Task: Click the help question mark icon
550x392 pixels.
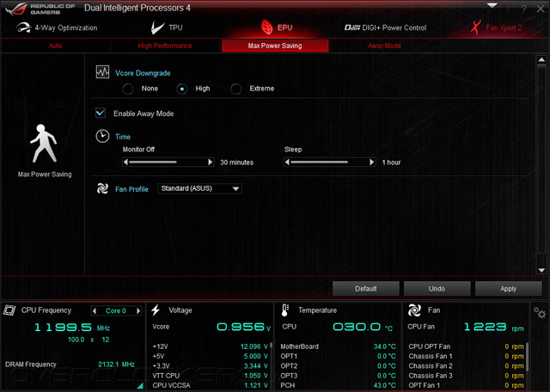Action: 523,9
